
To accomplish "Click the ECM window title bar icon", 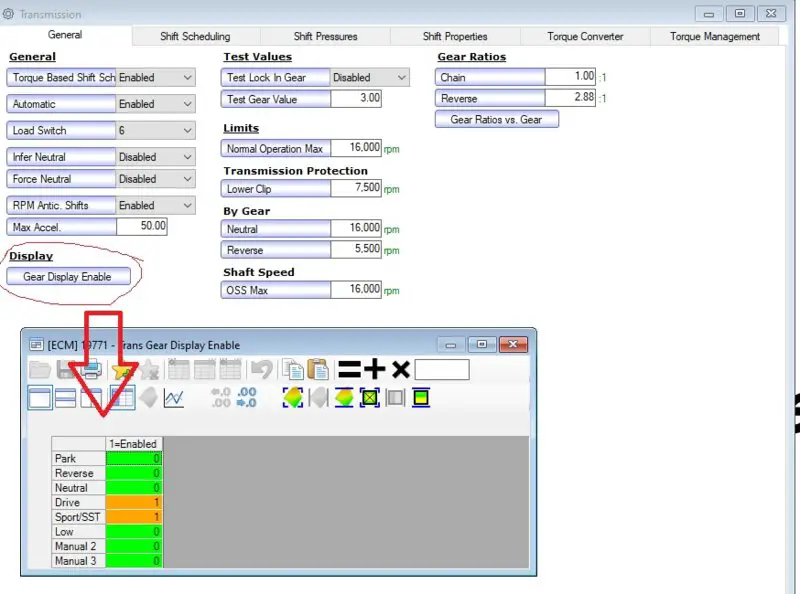I will coord(36,345).
